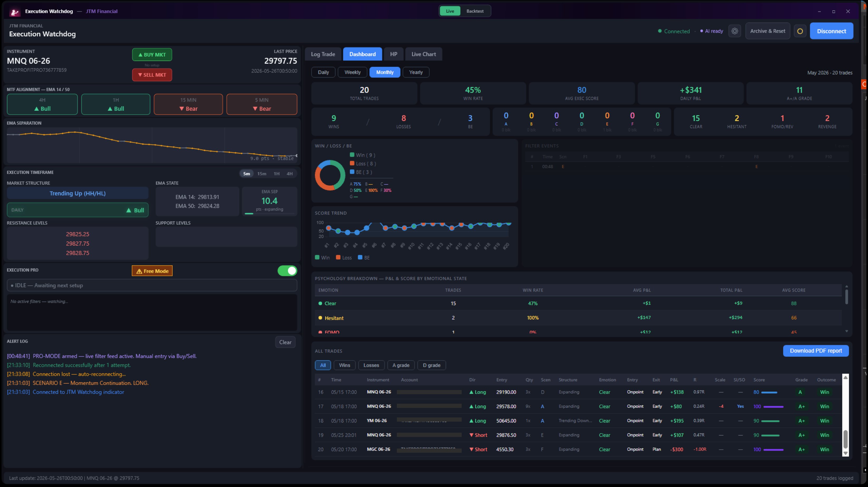The image size is (868, 487).
Task: Open the Live Chart tab
Action: pos(423,54)
